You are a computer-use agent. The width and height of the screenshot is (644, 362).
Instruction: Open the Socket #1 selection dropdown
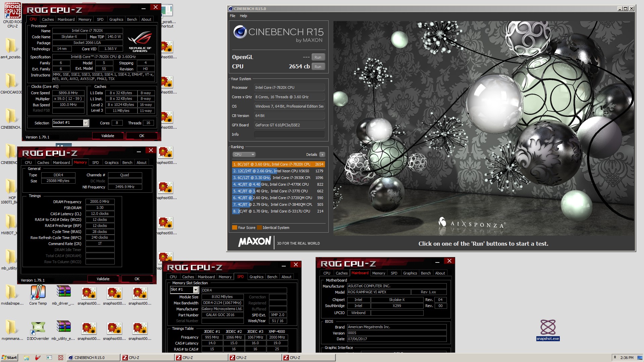click(x=86, y=123)
